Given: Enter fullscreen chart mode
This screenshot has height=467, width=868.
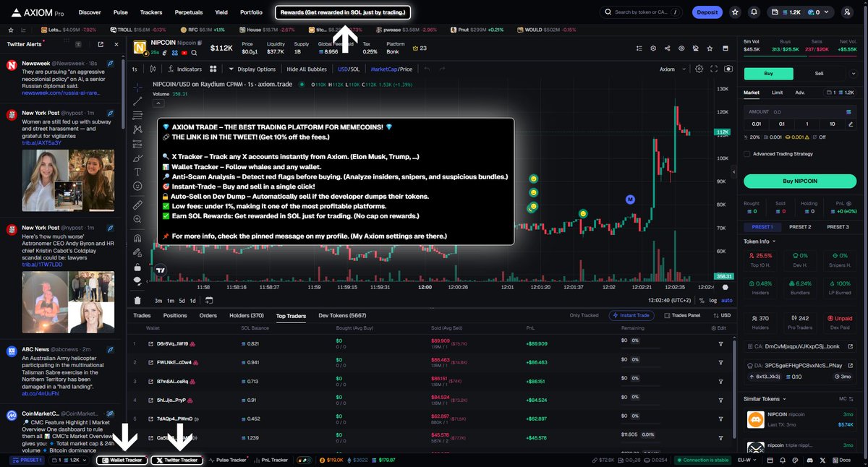Looking at the screenshot, I should coord(715,69).
